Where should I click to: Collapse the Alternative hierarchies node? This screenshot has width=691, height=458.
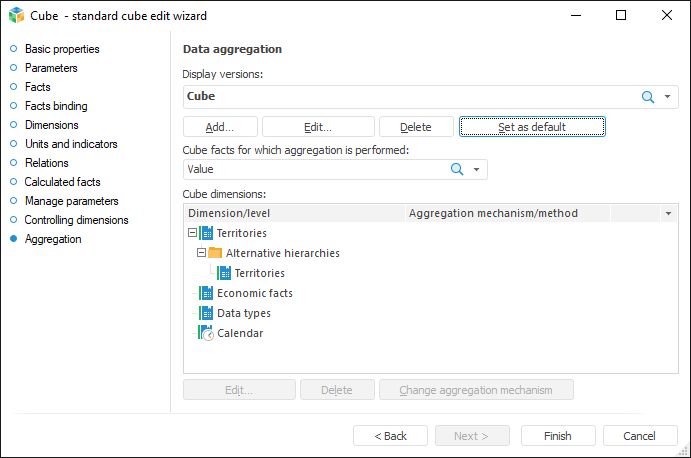[x=201, y=253]
